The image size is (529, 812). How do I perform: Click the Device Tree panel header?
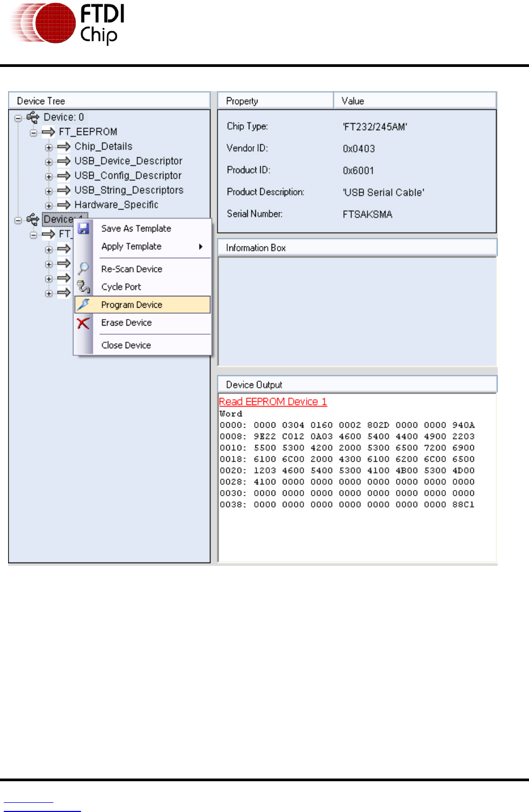click(109, 101)
